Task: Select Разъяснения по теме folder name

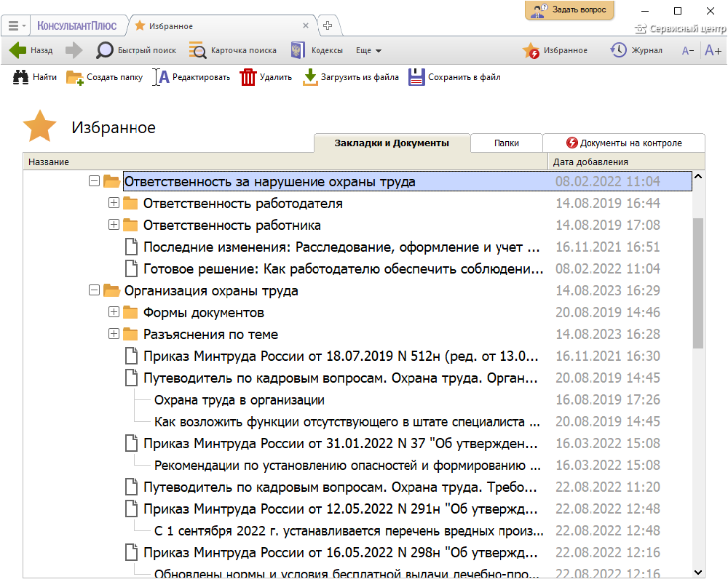Action: 210,334
